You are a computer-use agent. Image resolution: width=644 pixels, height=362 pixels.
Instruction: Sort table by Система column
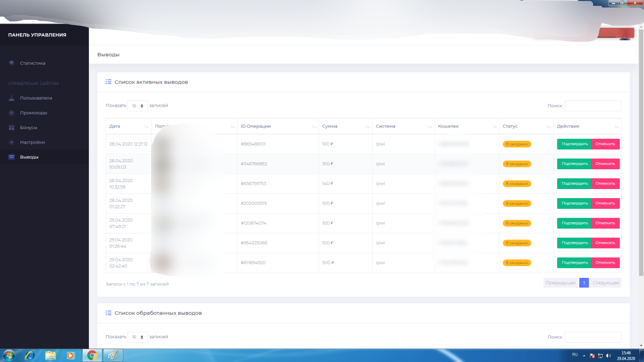coord(403,126)
